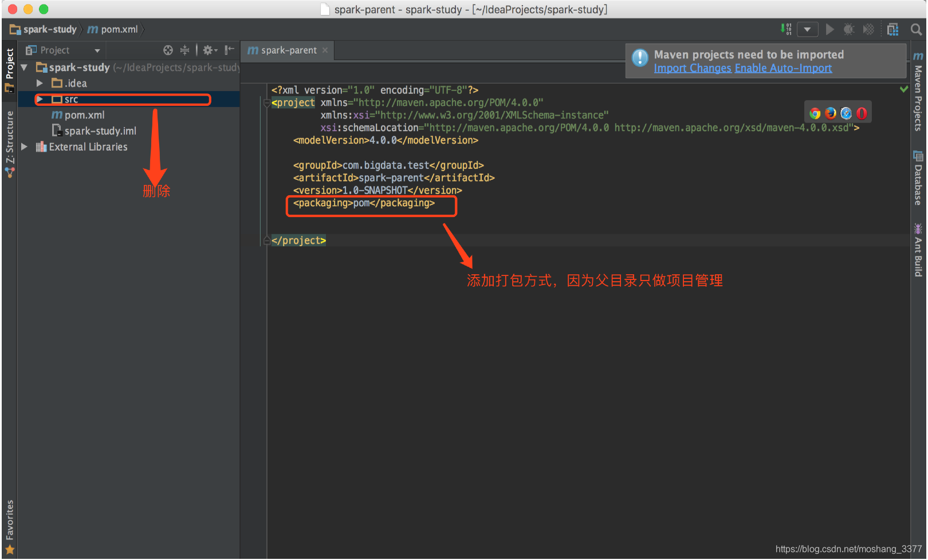This screenshot has height=560, width=928.
Task: Collapse the project tag fold marker
Action: (x=267, y=103)
